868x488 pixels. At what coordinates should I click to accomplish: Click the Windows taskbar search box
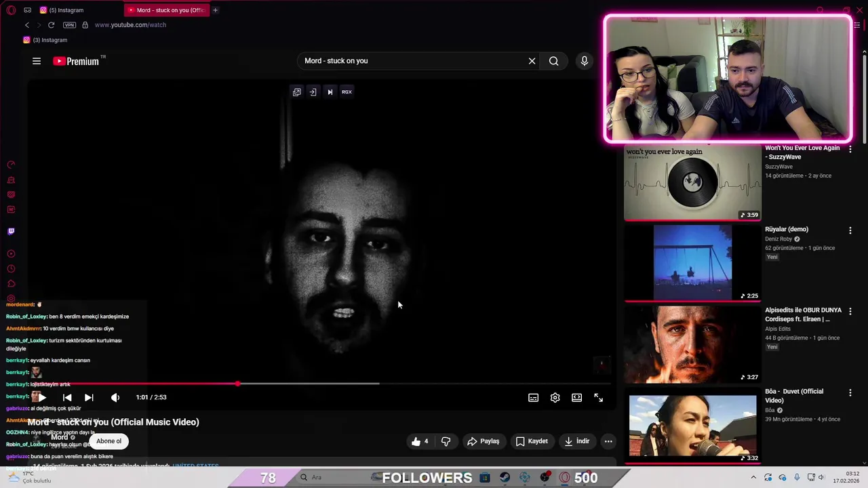332,477
